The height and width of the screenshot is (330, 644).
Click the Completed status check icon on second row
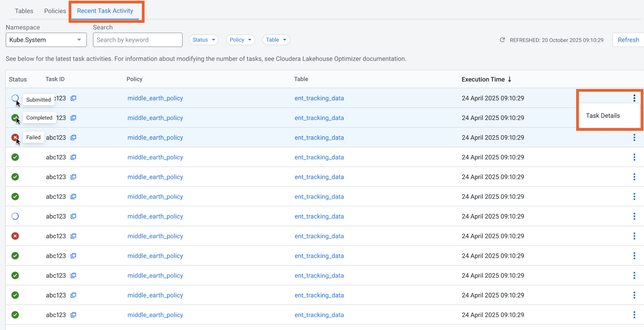click(x=15, y=118)
